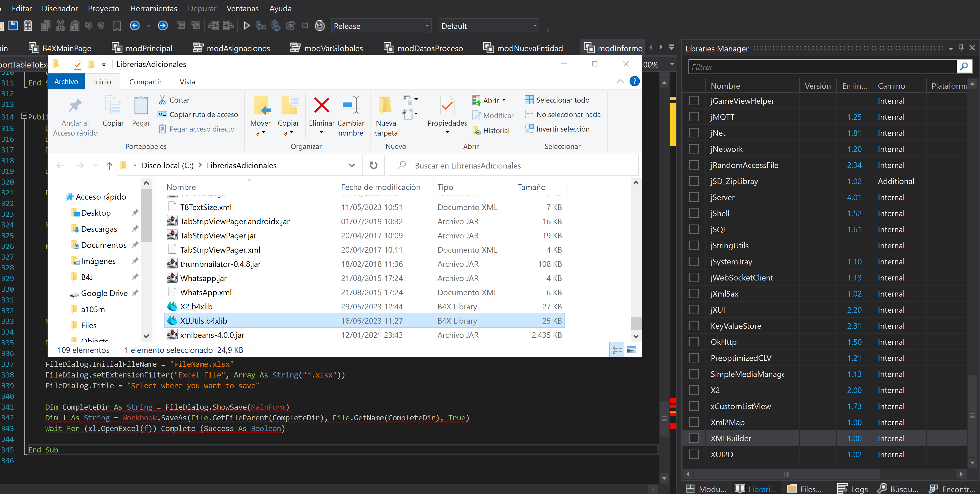Select the XLUtils.b4xlib file

[x=204, y=321]
